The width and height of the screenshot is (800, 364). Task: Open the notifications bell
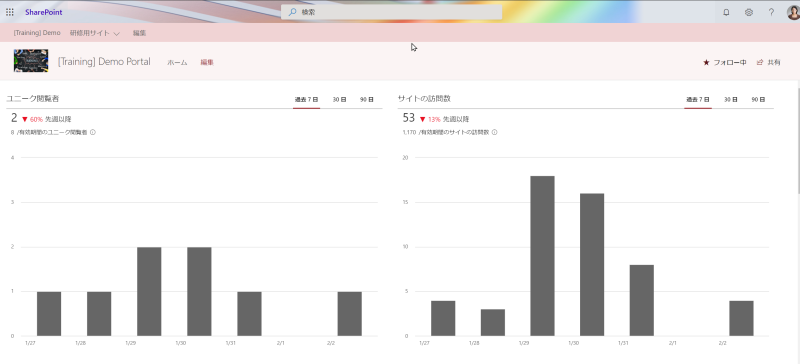pos(726,12)
